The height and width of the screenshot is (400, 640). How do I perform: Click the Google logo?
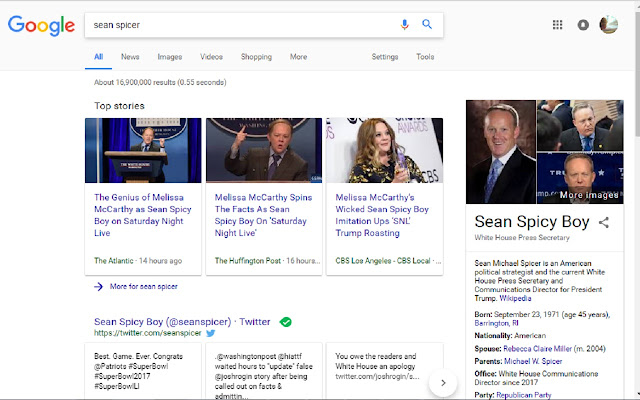[41, 26]
